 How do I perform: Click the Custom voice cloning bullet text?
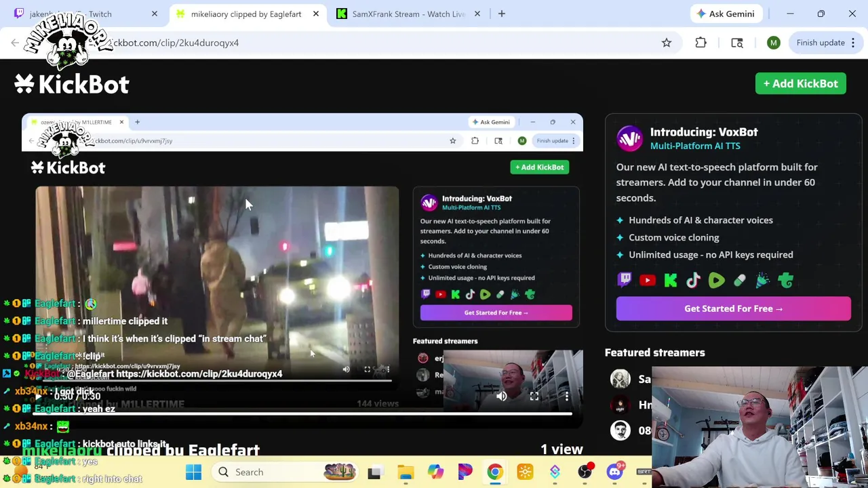(x=673, y=237)
